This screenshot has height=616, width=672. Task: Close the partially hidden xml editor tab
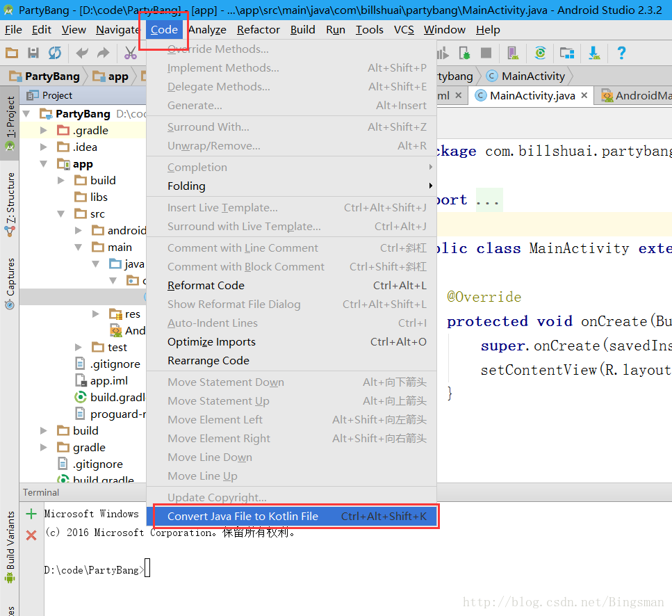click(459, 95)
